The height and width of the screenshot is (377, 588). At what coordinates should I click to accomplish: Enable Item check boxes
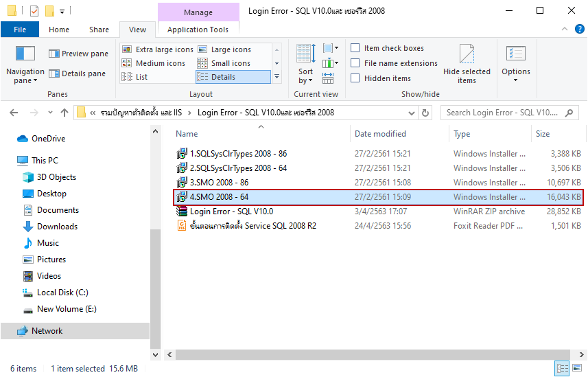coord(355,48)
